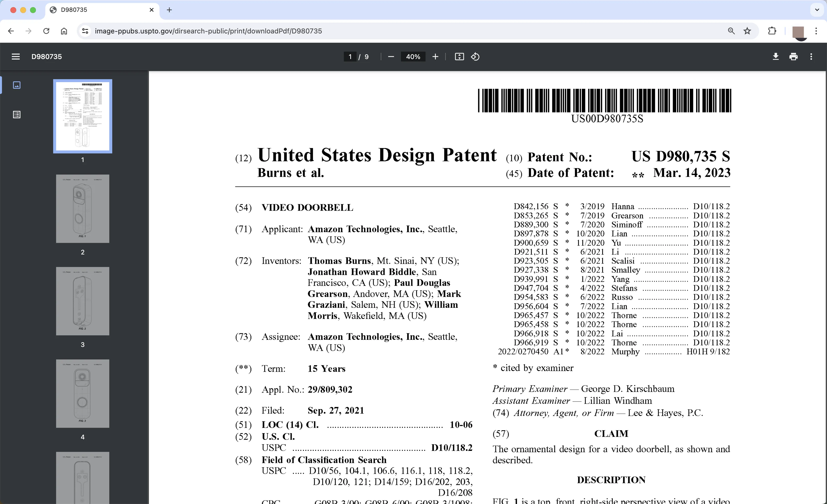Rotate the document counterclockwise
The height and width of the screenshot is (504, 827).
[x=475, y=57]
